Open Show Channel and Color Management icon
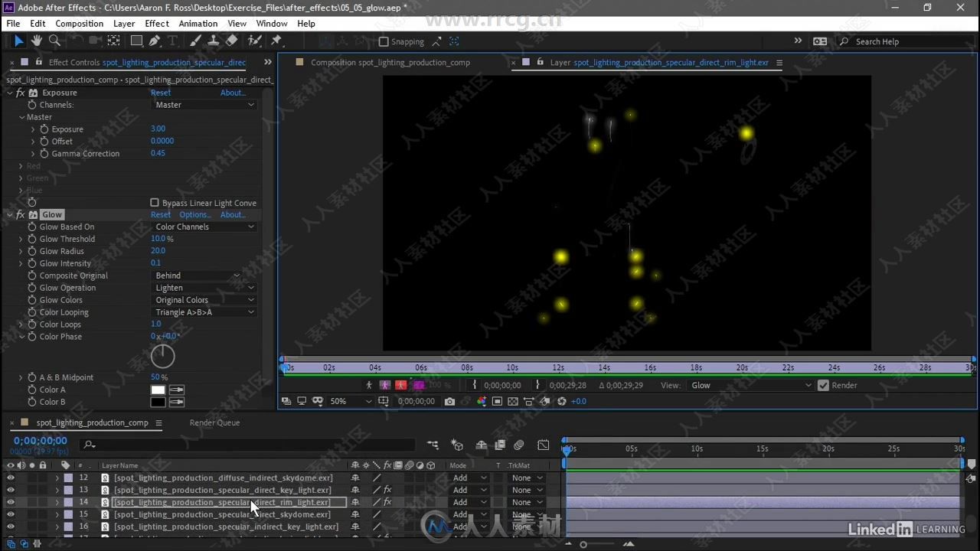This screenshot has height=551, width=980. [482, 401]
